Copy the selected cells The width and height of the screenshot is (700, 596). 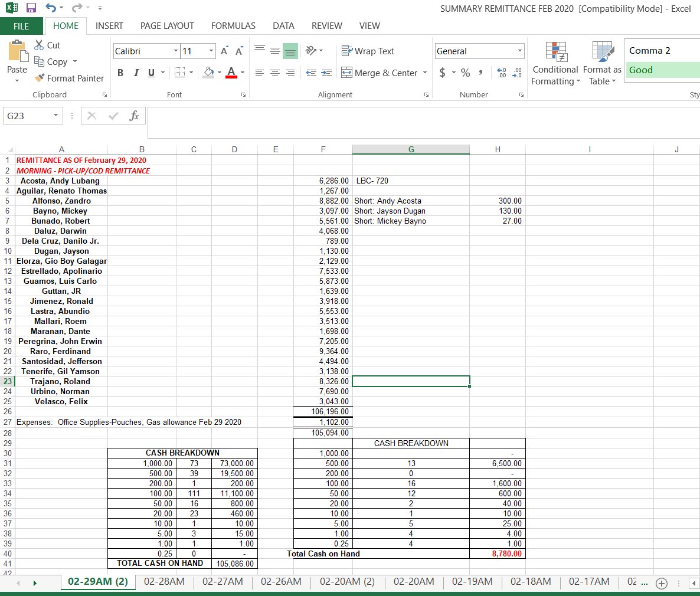(x=51, y=61)
